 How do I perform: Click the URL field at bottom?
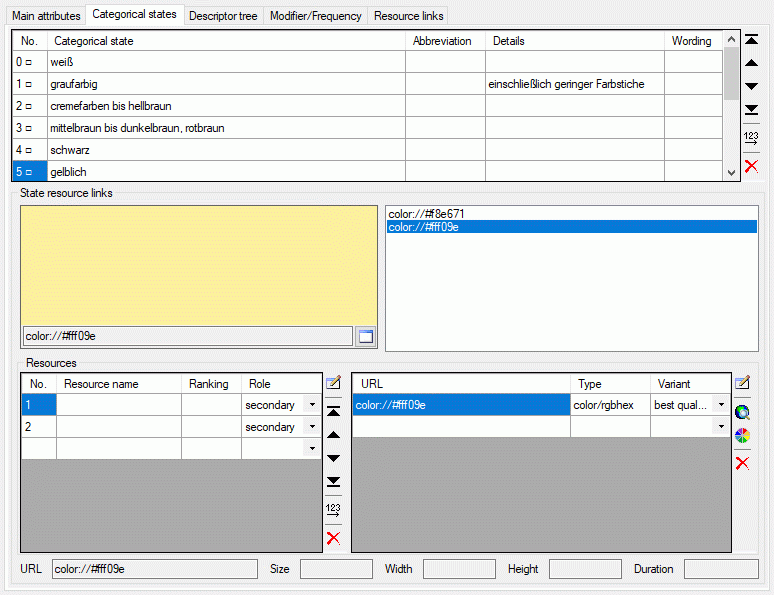[x=155, y=569]
